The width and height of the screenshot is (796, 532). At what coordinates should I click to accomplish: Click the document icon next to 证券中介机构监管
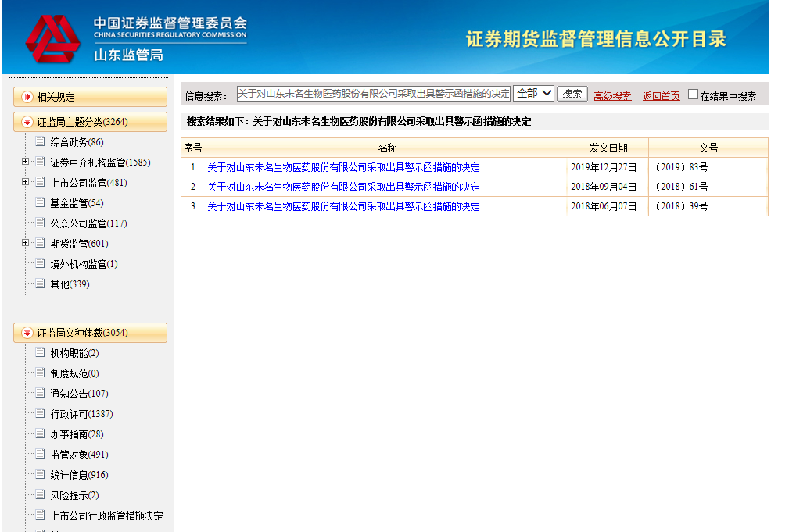click(x=40, y=162)
